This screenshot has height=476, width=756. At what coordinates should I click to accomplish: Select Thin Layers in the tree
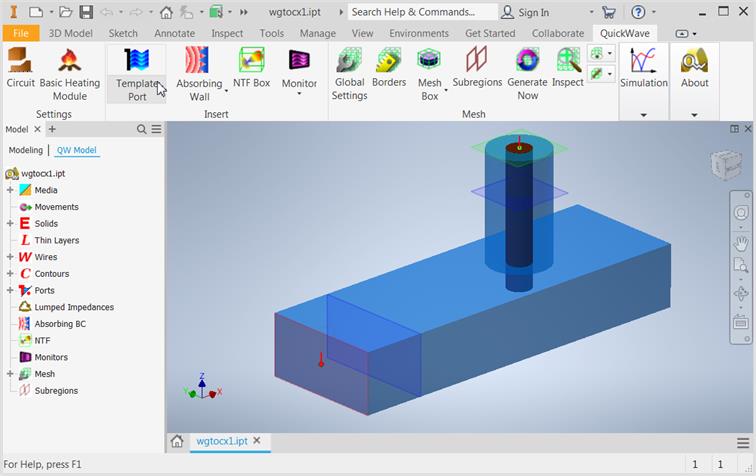pos(57,240)
